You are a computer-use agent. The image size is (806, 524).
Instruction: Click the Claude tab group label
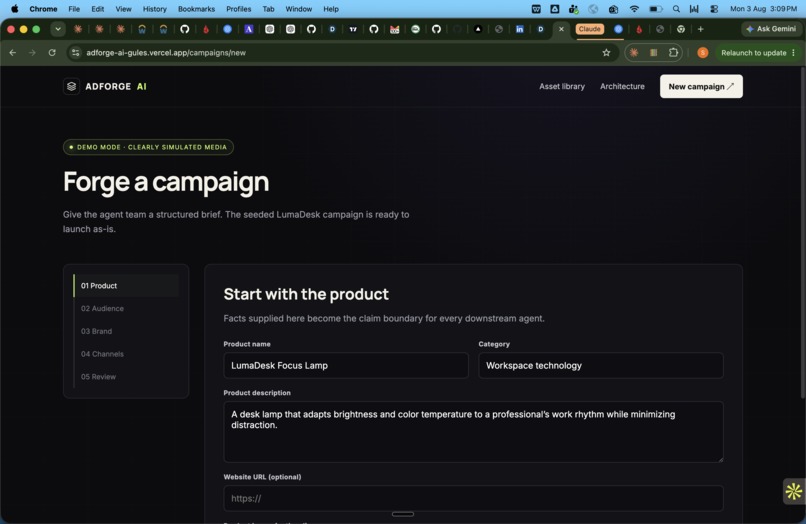click(x=589, y=29)
